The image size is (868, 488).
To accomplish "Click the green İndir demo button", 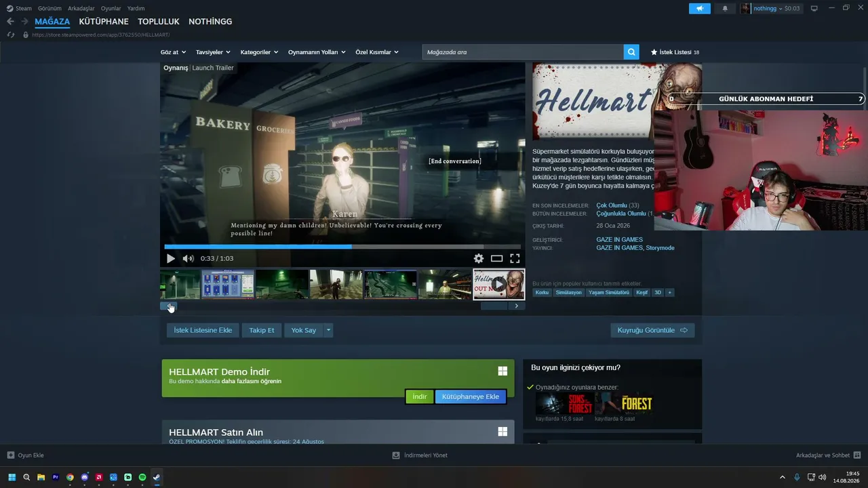I will pyautogui.click(x=420, y=396).
